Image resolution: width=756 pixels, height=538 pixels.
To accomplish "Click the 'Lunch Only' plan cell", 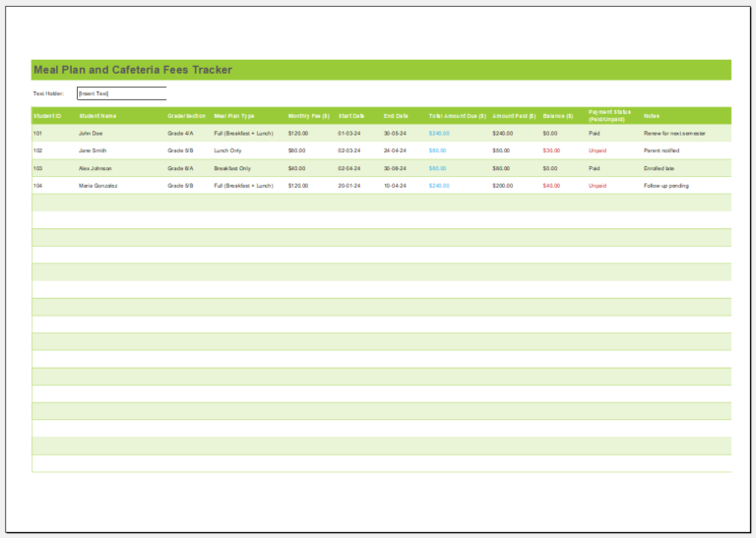I will click(x=227, y=150).
